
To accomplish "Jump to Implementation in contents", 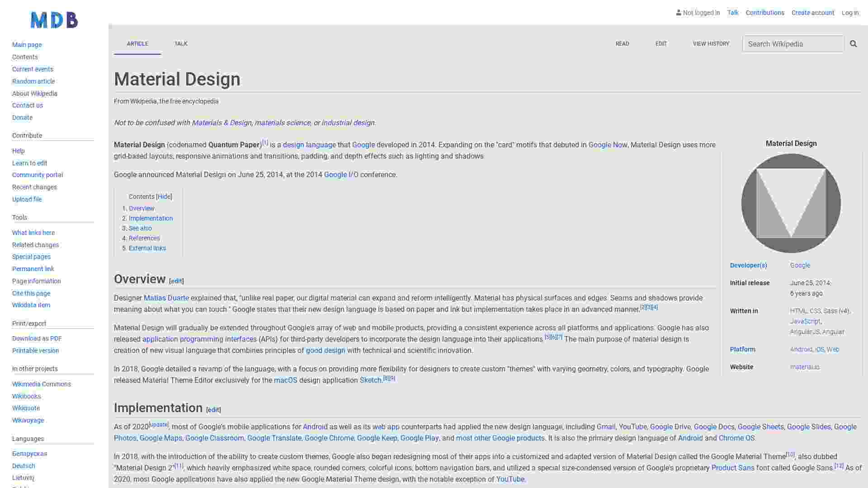I will click(x=151, y=218).
